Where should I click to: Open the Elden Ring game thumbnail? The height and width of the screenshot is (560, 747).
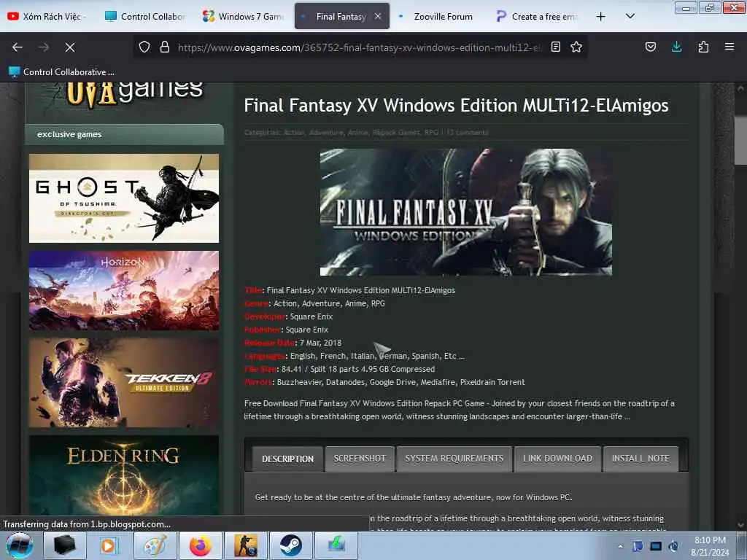coord(124,475)
